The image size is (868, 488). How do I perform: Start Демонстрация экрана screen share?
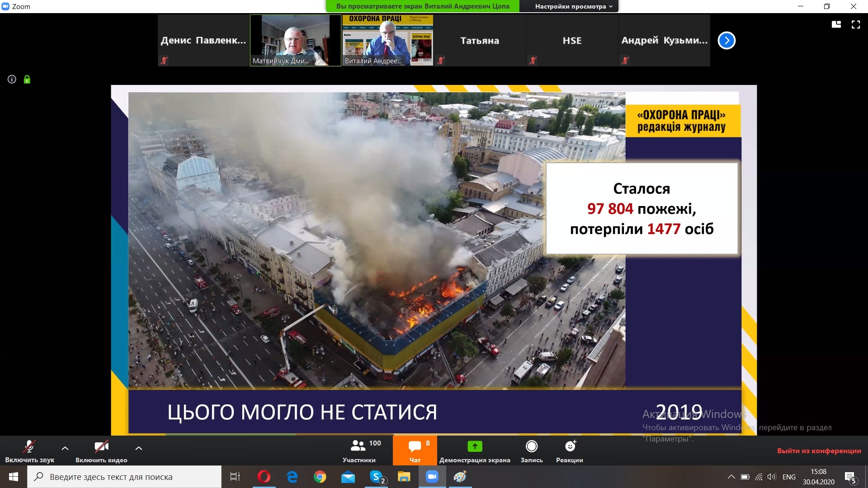tap(475, 451)
